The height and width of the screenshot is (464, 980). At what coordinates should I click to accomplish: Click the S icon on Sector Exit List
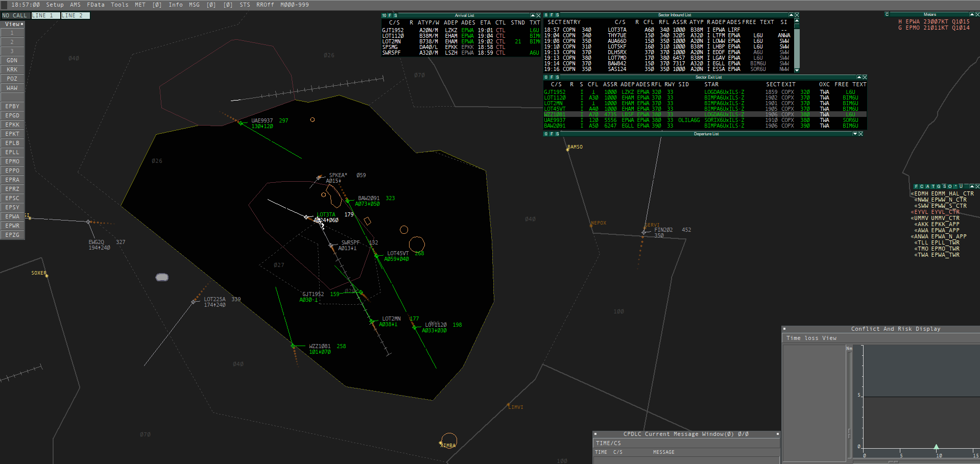(x=557, y=78)
